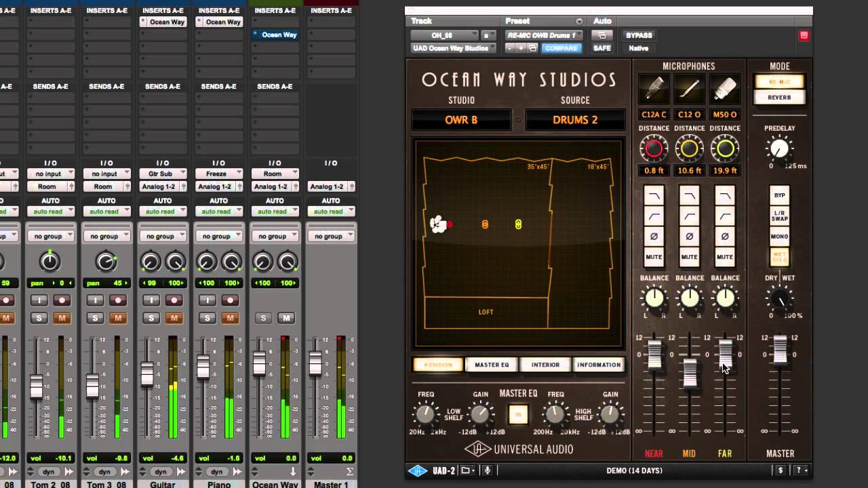
Task: Switch to the INTERIOR tab
Action: 545,365
